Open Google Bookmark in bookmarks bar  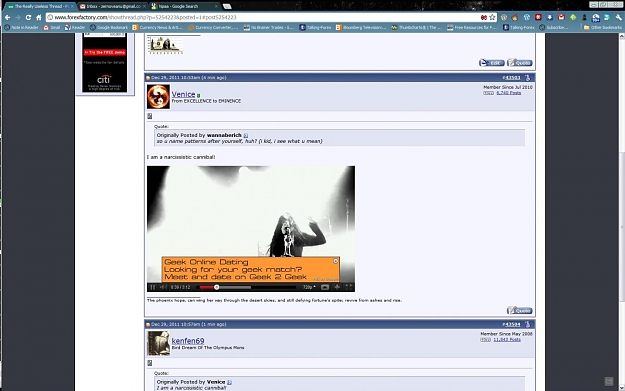(109, 28)
